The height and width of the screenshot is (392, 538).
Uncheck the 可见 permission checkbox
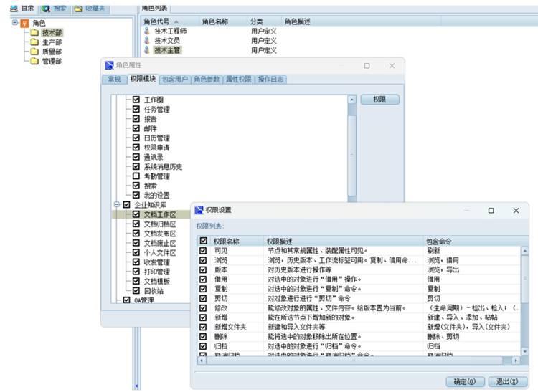click(x=204, y=251)
